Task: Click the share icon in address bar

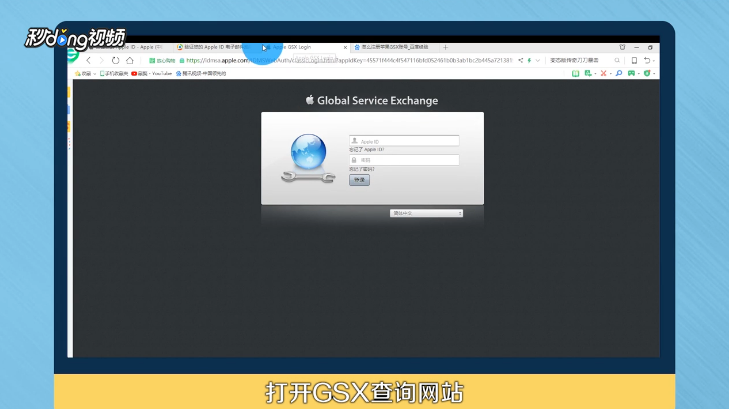Action: [x=521, y=60]
